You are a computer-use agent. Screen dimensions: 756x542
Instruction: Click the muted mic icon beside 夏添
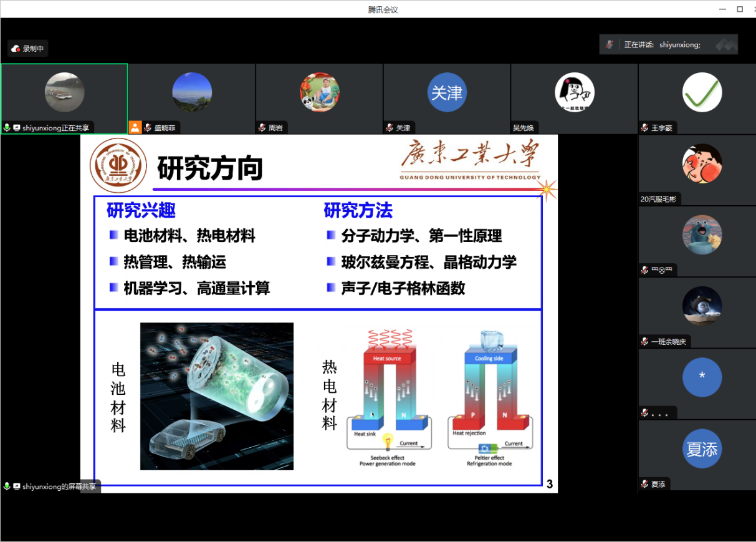tap(645, 484)
